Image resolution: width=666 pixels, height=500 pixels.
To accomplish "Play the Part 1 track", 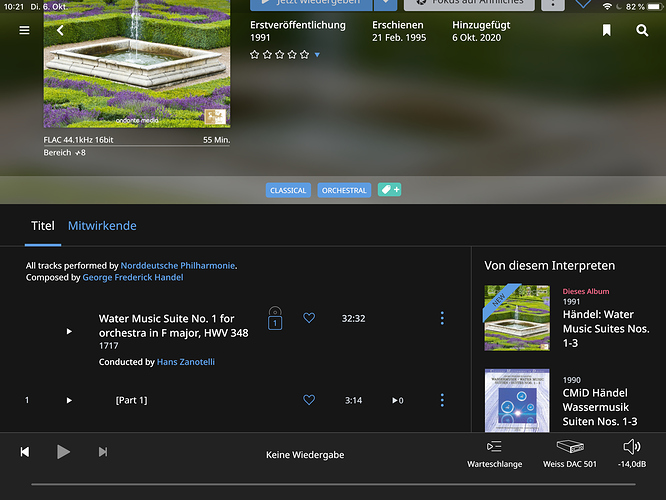I will (x=69, y=400).
